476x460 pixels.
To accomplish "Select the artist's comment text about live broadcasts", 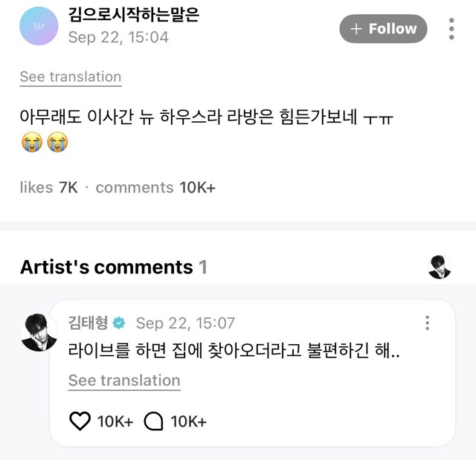I will (234, 351).
